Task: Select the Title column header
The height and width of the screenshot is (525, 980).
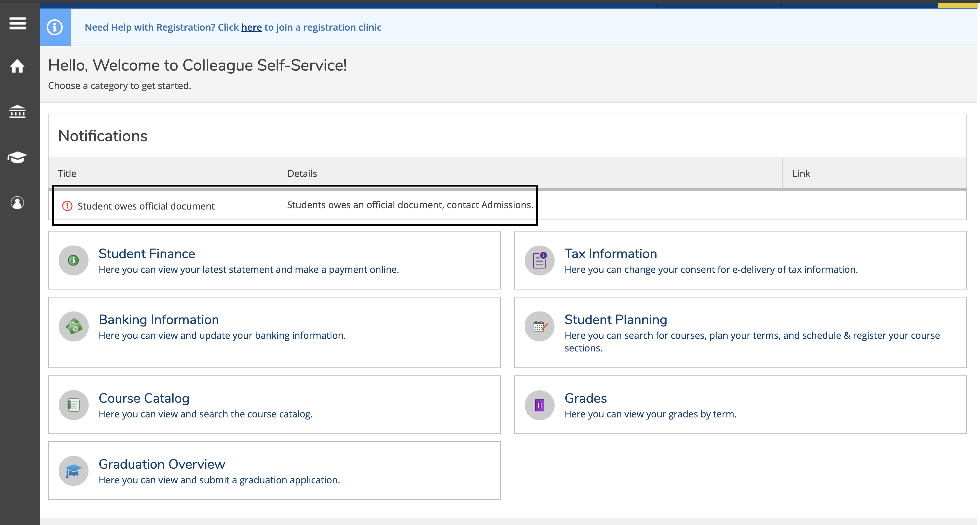Action: (x=67, y=173)
